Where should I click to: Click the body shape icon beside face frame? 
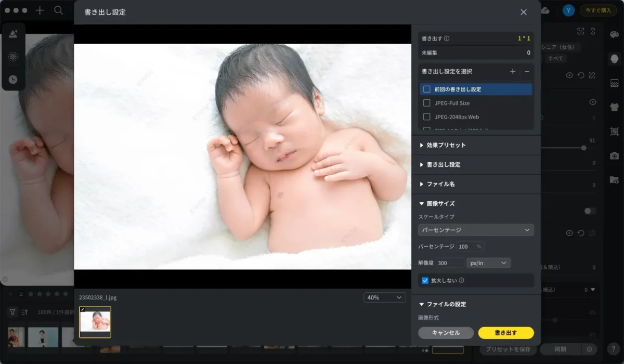point(592,31)
